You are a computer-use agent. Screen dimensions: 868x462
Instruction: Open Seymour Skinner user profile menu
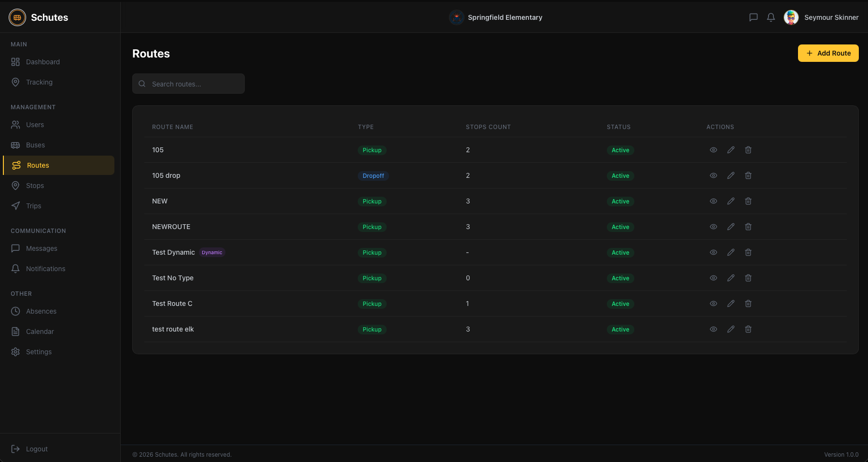(821, 17)
